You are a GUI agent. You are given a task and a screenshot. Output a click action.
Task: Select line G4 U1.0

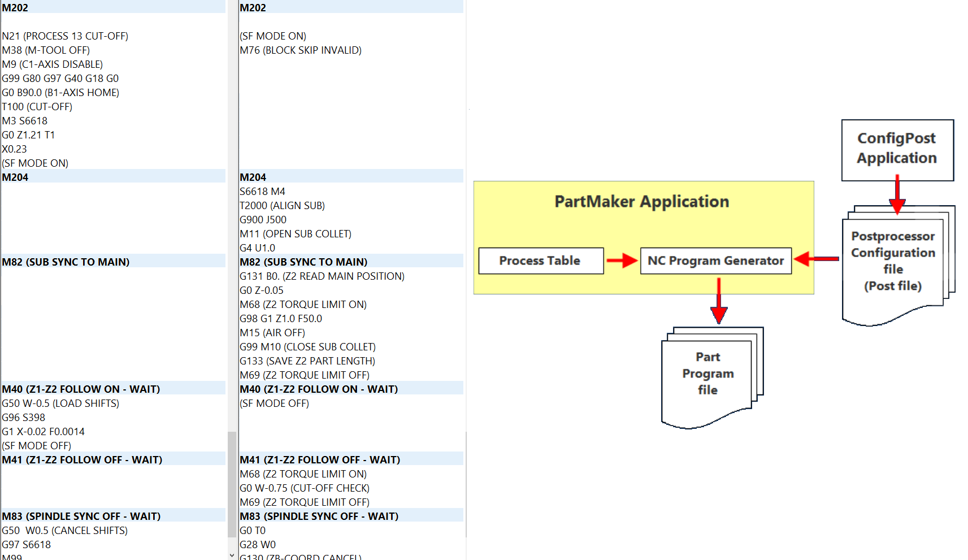(x=258, y=248)
